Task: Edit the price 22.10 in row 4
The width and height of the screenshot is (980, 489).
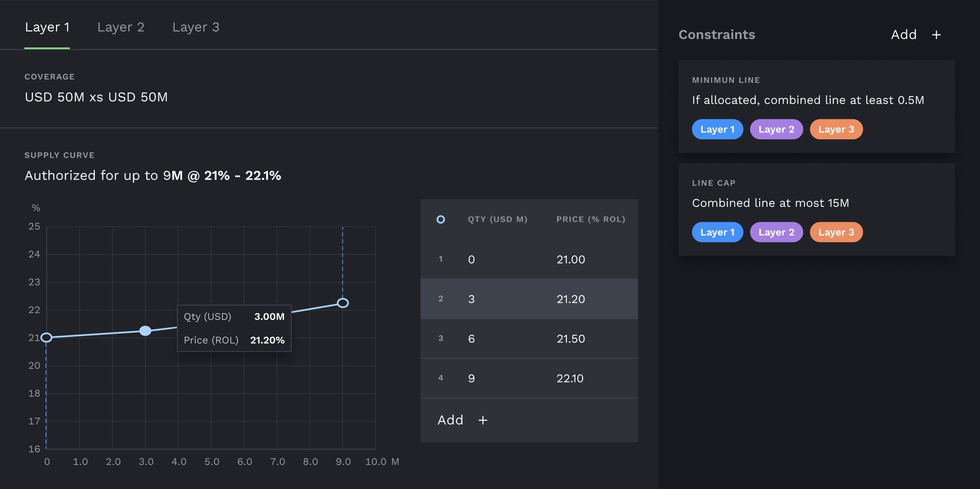Action: tap(570, 379)
